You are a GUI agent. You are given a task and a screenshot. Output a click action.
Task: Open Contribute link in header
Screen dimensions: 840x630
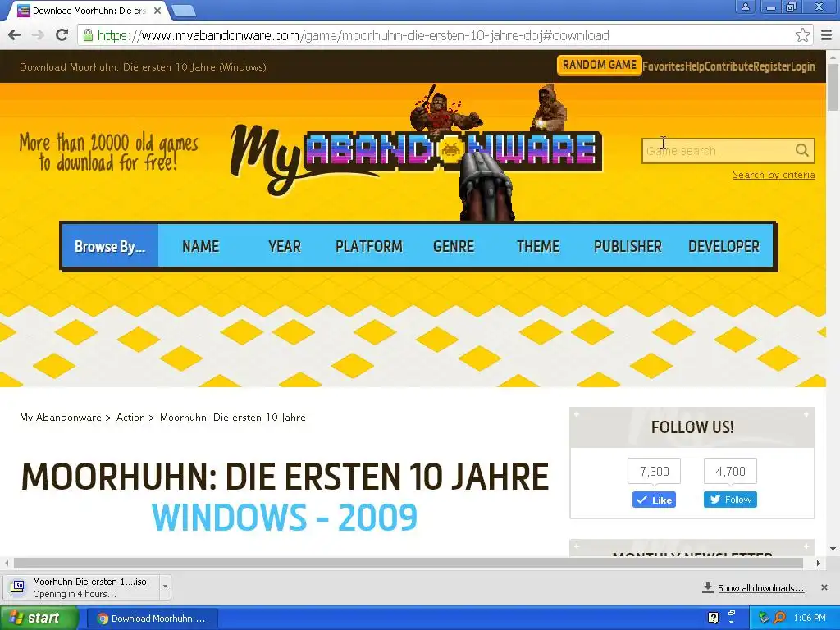pos(728,66)
